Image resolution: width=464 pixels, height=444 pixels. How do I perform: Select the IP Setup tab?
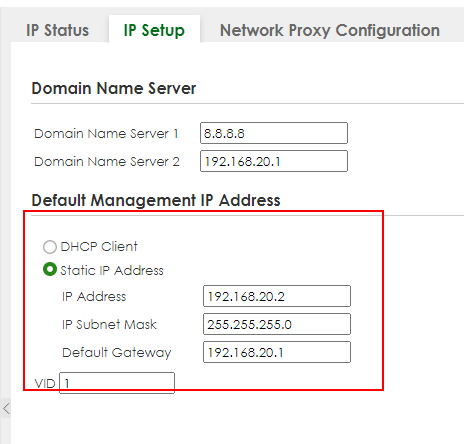click(x=154, y=30)
